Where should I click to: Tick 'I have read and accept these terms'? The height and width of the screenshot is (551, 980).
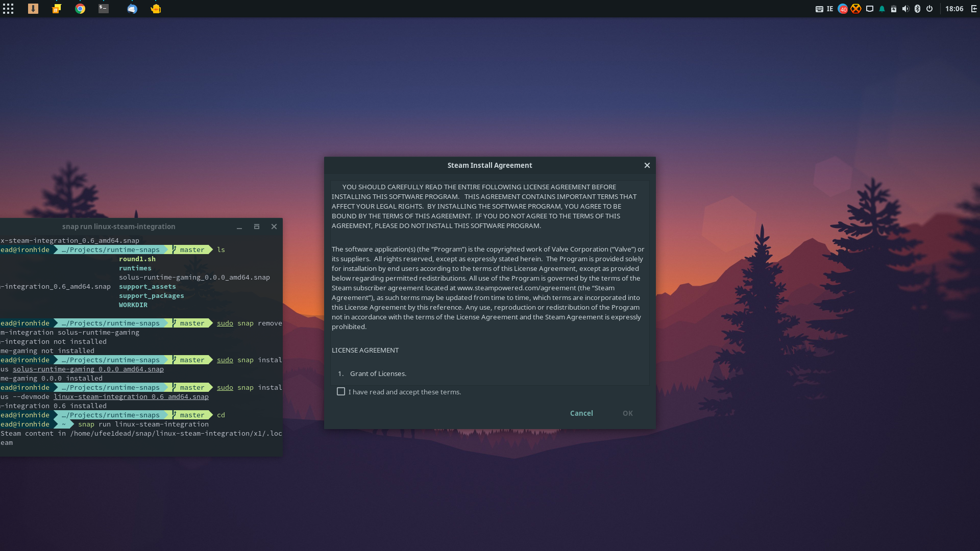341,392
